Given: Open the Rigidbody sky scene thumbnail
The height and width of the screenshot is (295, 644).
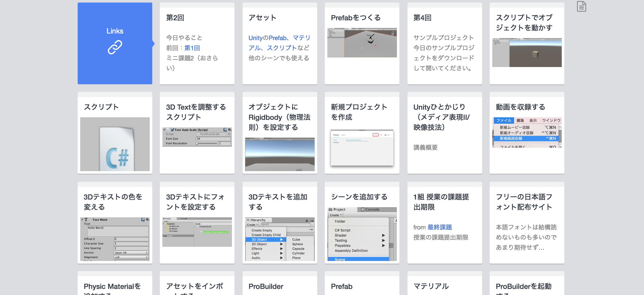Looking at the screenshot, I should [280, 154].
